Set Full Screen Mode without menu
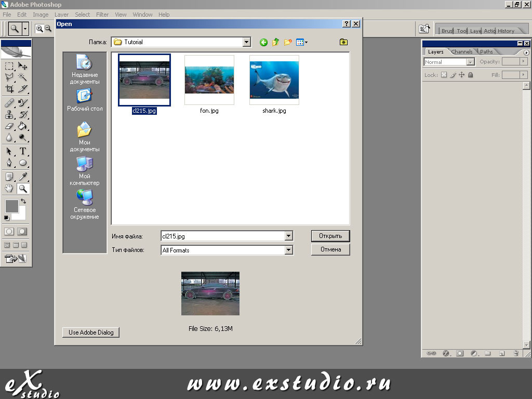 click(24, 245)
